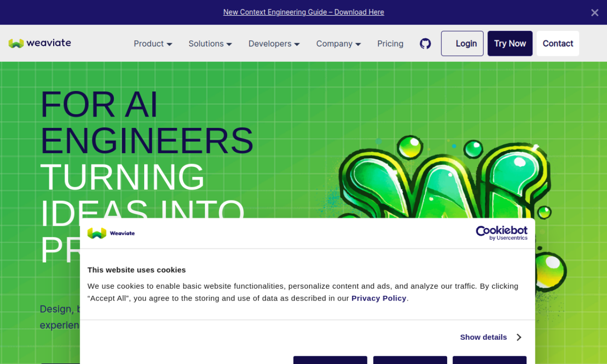Click the leftmost cookie consent button
Viewport: 607px width, 364px height.
[330, 360]
